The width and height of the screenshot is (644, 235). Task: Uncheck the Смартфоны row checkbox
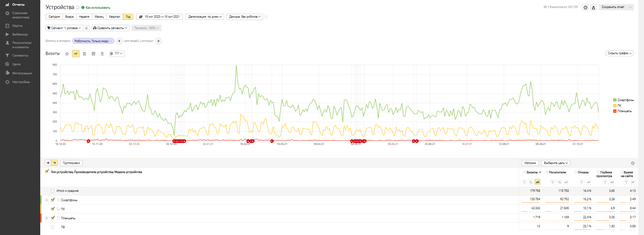pyautogui.click(x=53, y=200)
